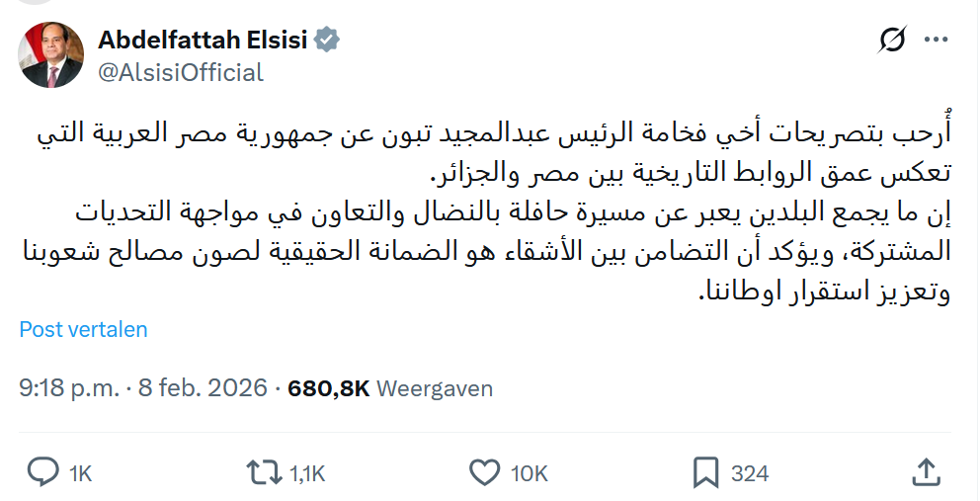
Task: Click the reply speech bubble icon
Action: pos(42,472)
